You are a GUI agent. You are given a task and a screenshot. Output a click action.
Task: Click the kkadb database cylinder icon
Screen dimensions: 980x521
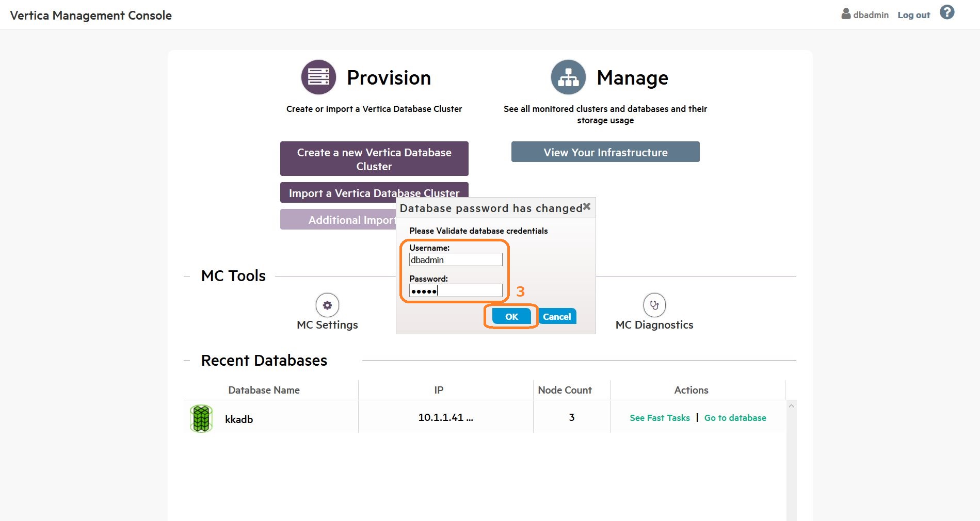click(201, 418)
